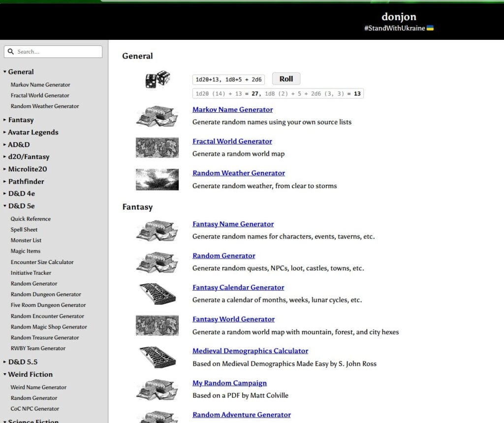Click the Search box in the sidebar
The image size is (504, 423).
[53, 52]
